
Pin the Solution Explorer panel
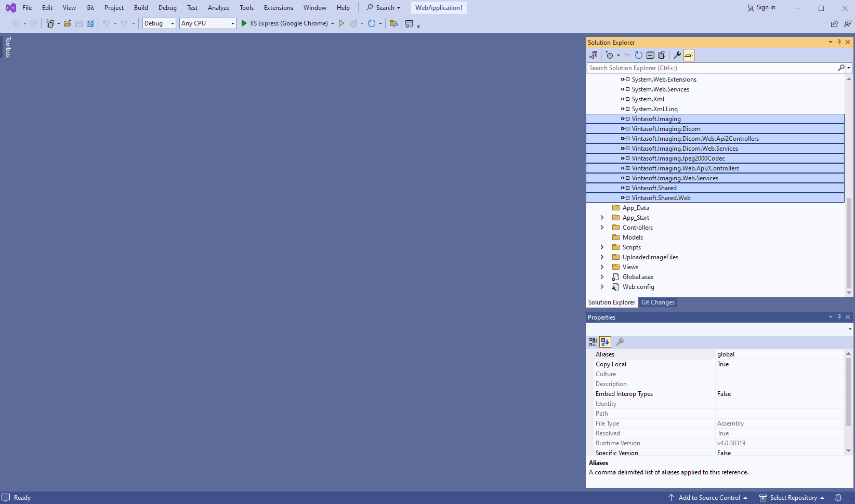(839, 42)
